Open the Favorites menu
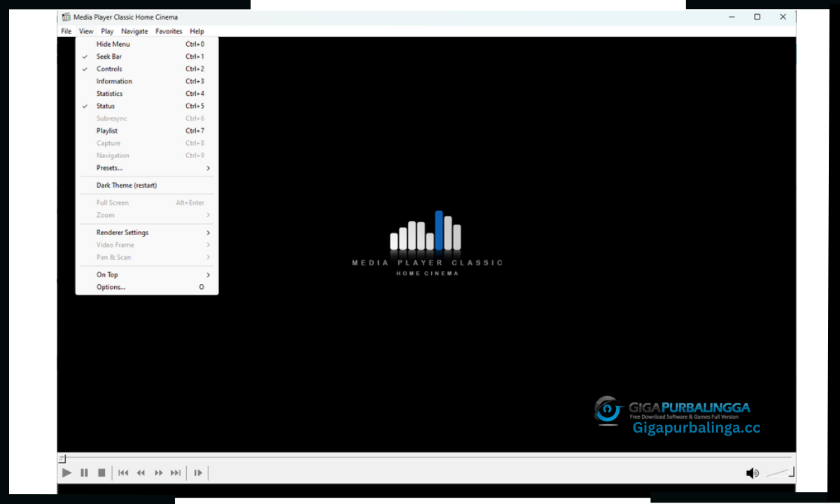Screen dimensions: 840x504 pos(169,31)
